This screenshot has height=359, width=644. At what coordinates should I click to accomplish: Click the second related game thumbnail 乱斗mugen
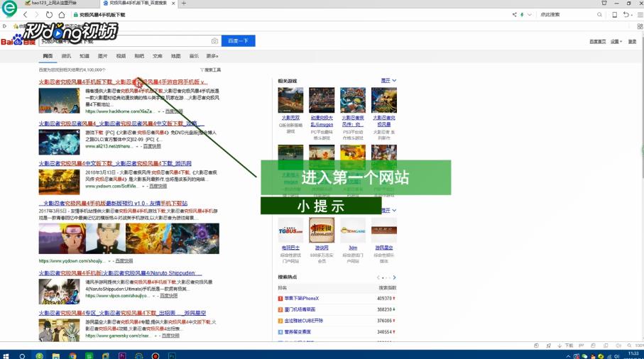click(x=322, y=100)
